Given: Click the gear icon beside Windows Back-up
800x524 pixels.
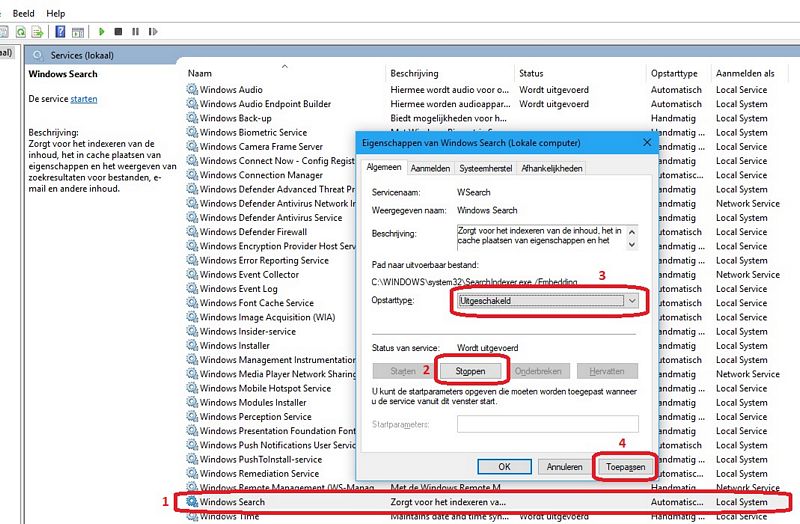Looking at the screenshot, I should point(192,118).
